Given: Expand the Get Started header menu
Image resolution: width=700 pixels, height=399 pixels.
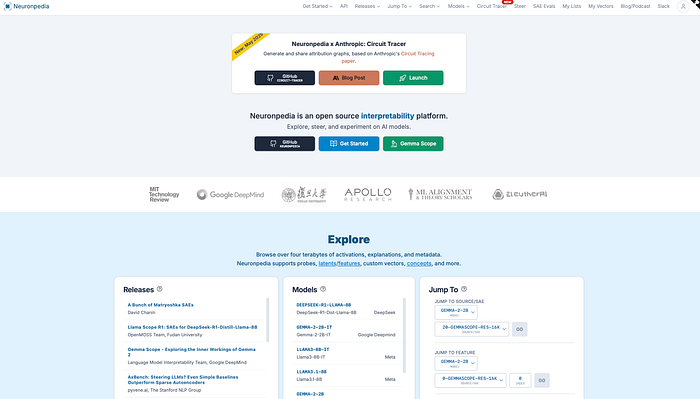Looking at the screenshot, I should (317, 6).
